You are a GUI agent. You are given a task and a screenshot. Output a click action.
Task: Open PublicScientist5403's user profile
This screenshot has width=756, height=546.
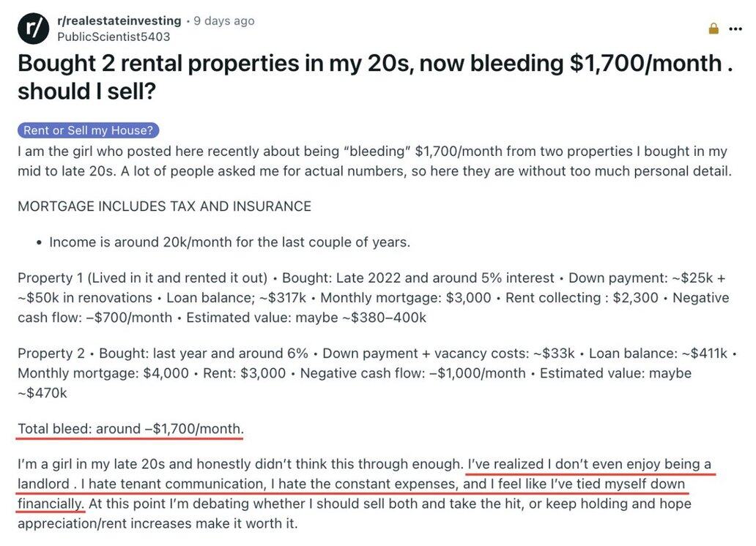coord(114,37)
